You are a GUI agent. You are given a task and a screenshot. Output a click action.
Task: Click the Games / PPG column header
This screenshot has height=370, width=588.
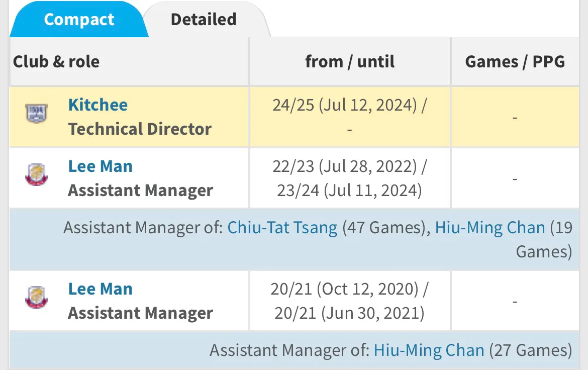(x=515, y=61)
